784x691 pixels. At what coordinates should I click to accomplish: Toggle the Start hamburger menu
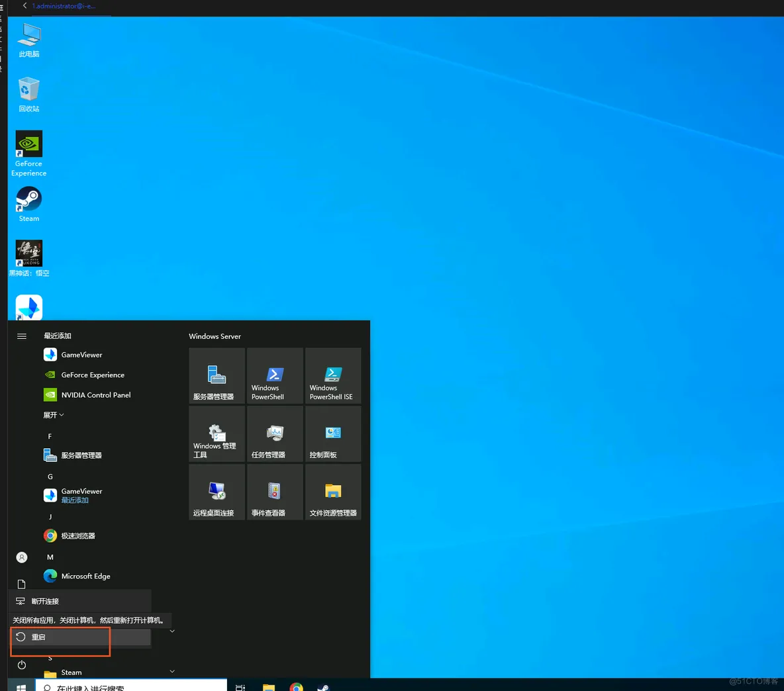click(x=21, y=336)
